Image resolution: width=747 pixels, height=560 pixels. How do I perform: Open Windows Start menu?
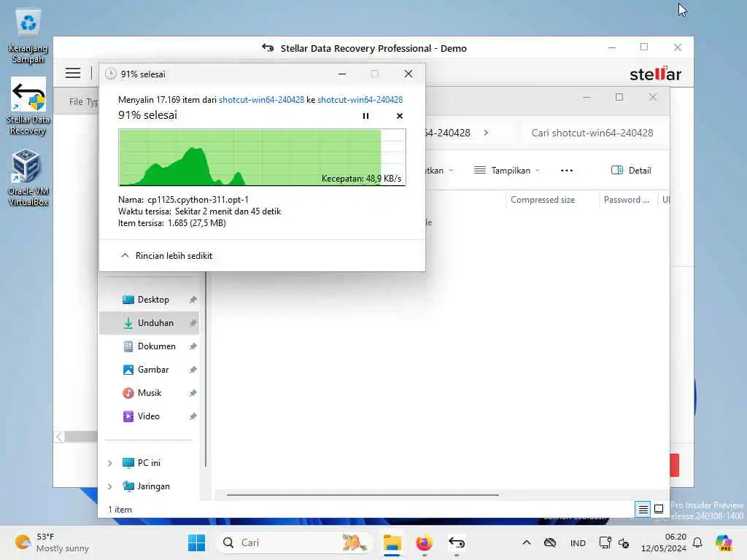196,542
